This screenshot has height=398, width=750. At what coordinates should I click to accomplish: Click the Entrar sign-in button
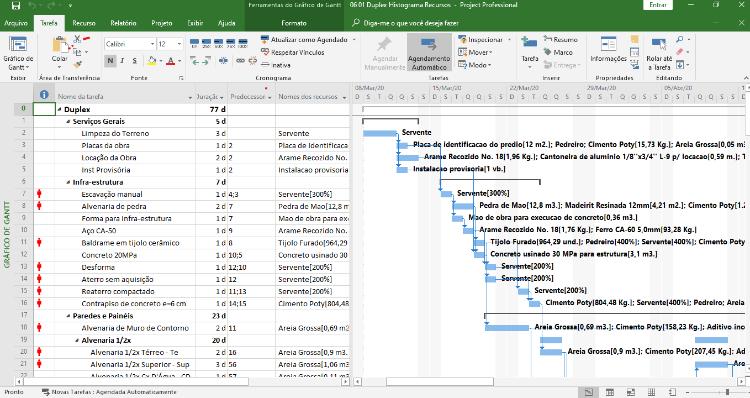[658, 5]
